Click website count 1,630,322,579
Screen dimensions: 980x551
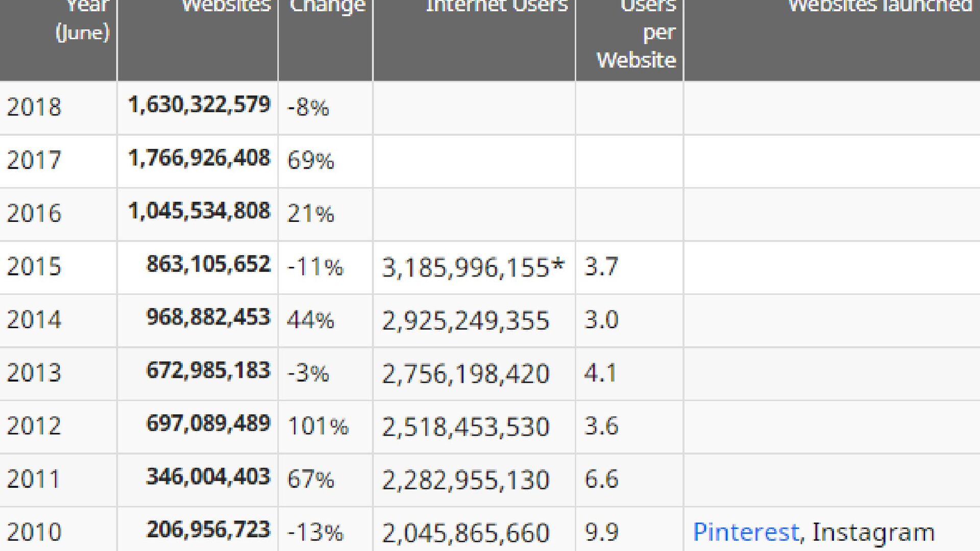click(x=199, y=105)
